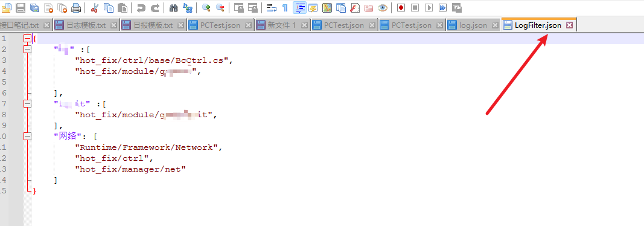
Task: Collapse the "网络" array fold marker
Action: click(x=28, y=137)
